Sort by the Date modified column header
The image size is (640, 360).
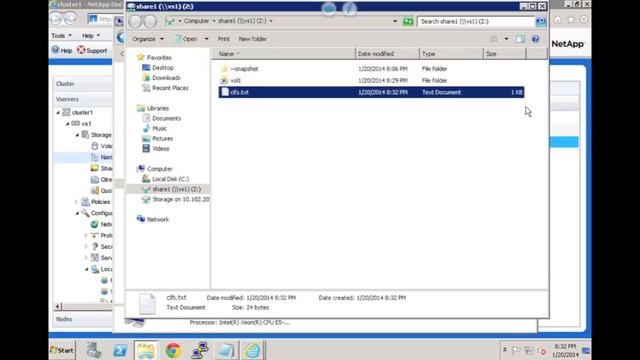tap(387, 53)
